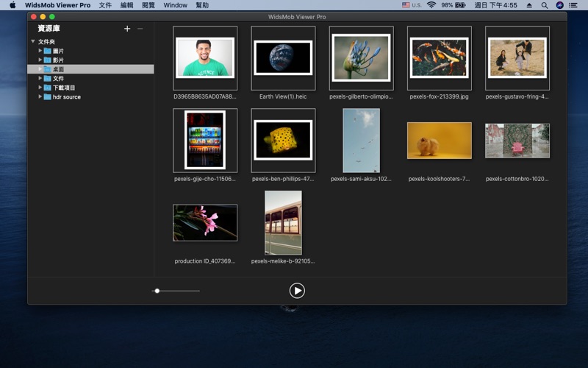Click the Wi-Fi status icon
This screenshot has width=588, height=368.
pyautogui.click(x=431, y=5)
